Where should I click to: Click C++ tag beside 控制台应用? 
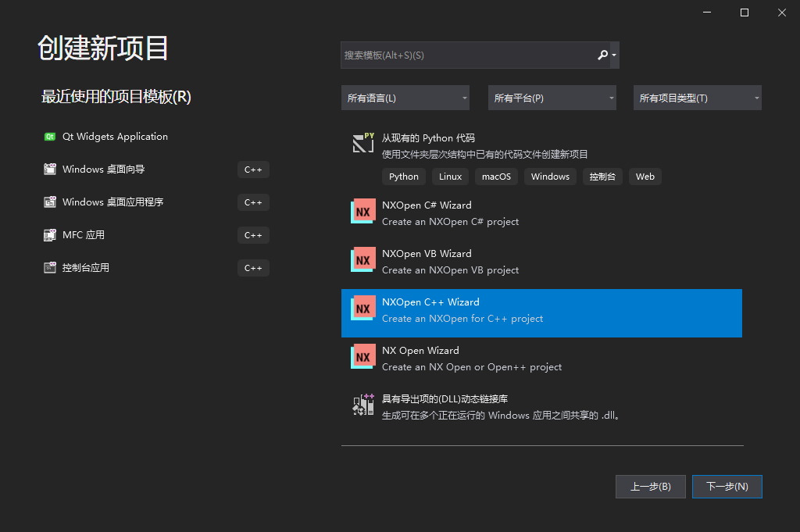pos(253,268)
